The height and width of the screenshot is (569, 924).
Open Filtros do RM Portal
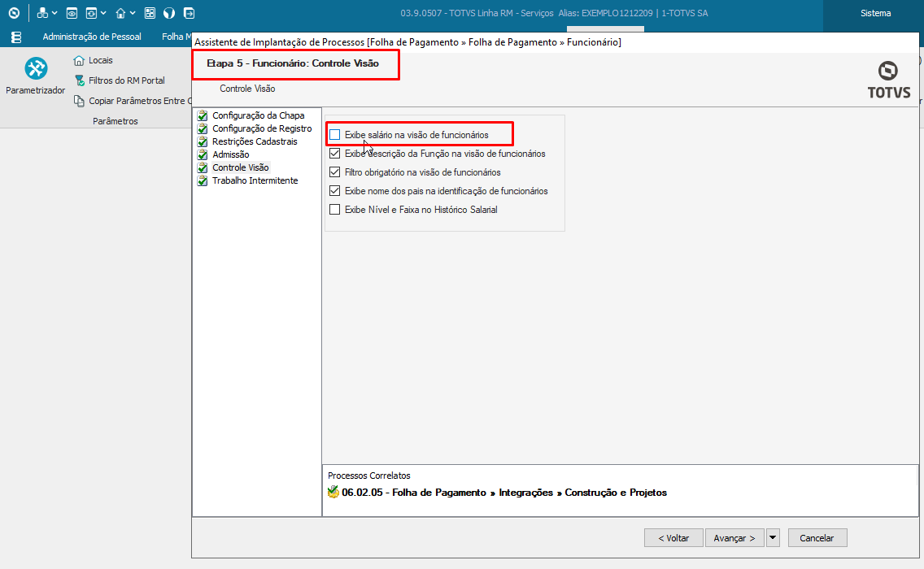pyautogui.click(x=127, y=80)
